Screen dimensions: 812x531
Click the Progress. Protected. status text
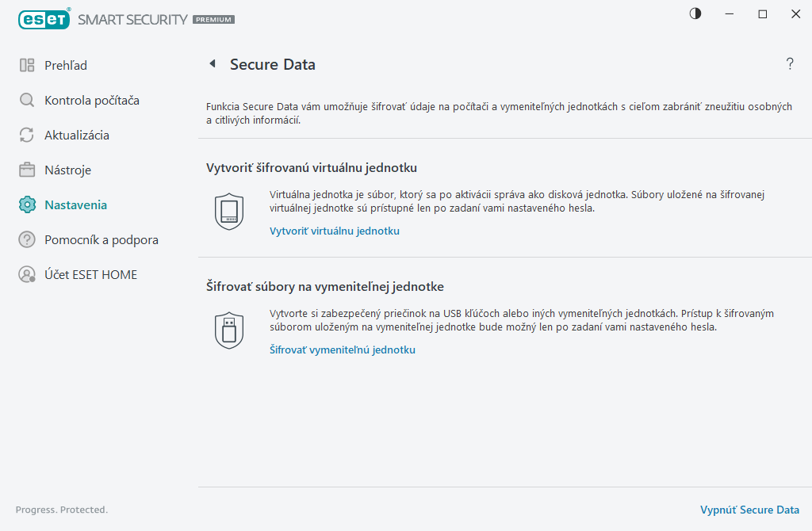coord(61,510)
